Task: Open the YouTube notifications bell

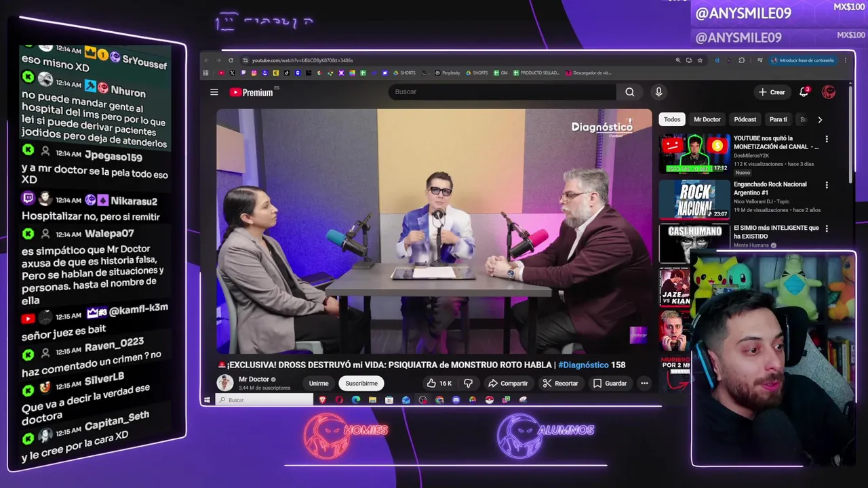Action: [x=804, y=92]
